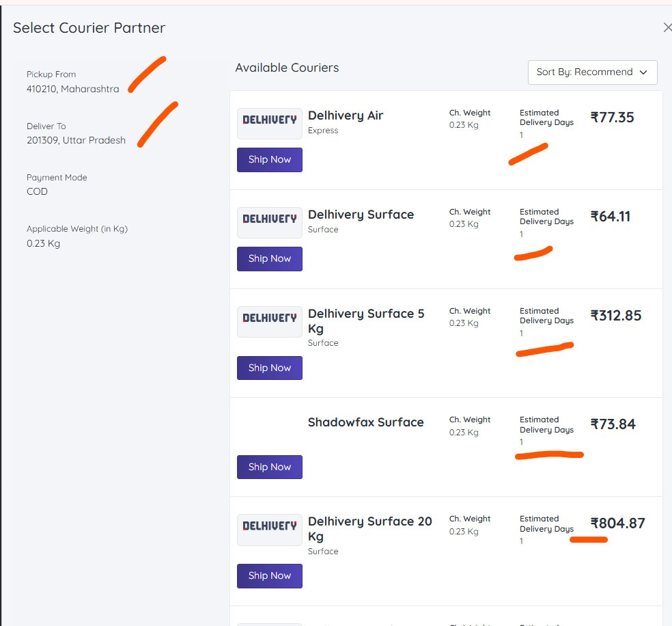Click the Delhivery logo for Surface 20 Kg
Screen dimensions: 672x626
point(270,530)
